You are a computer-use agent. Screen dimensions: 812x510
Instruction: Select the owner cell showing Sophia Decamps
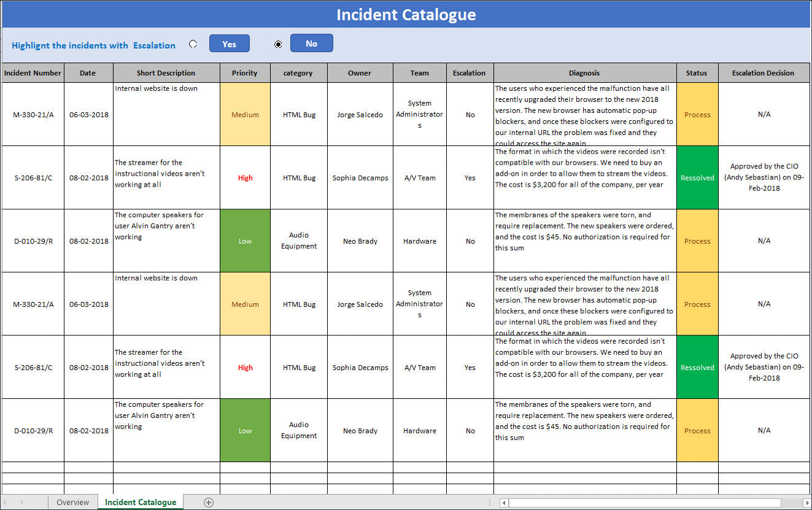pyautogui.click(x=360, y=177)
